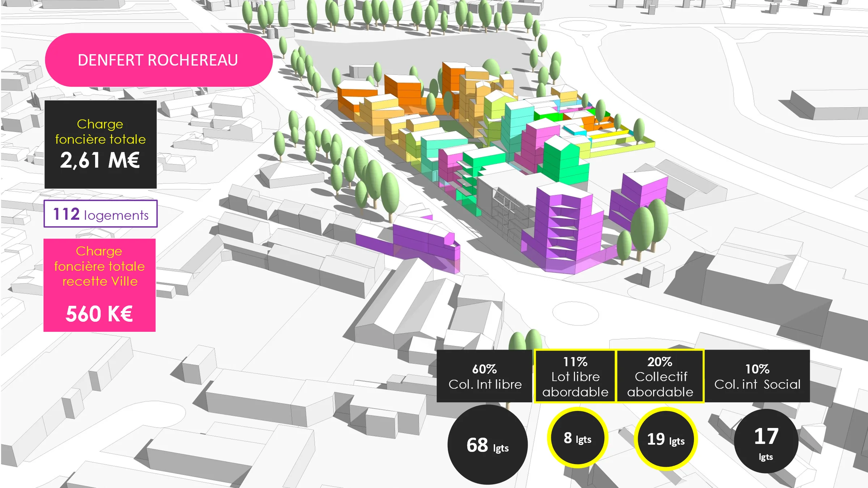Click the '8 lgts' yellow-ringed circle
The height and width of the screenshot is (488, 868).
click(578, 438)
